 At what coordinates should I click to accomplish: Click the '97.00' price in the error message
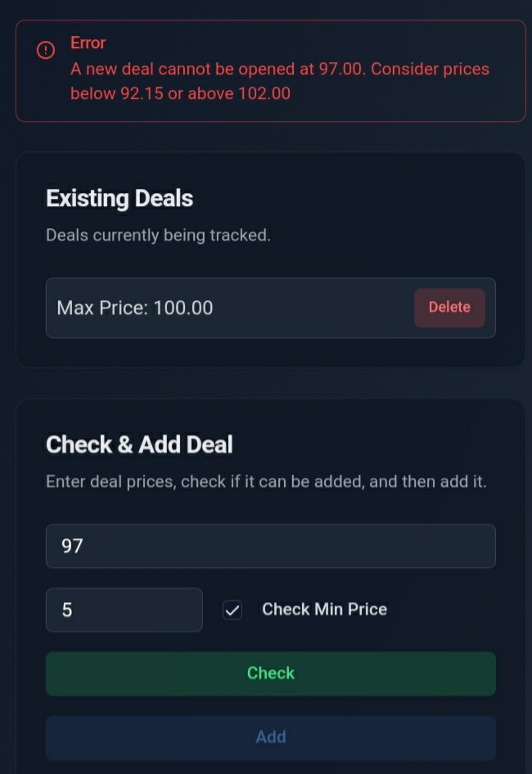[x=340, y=69]
